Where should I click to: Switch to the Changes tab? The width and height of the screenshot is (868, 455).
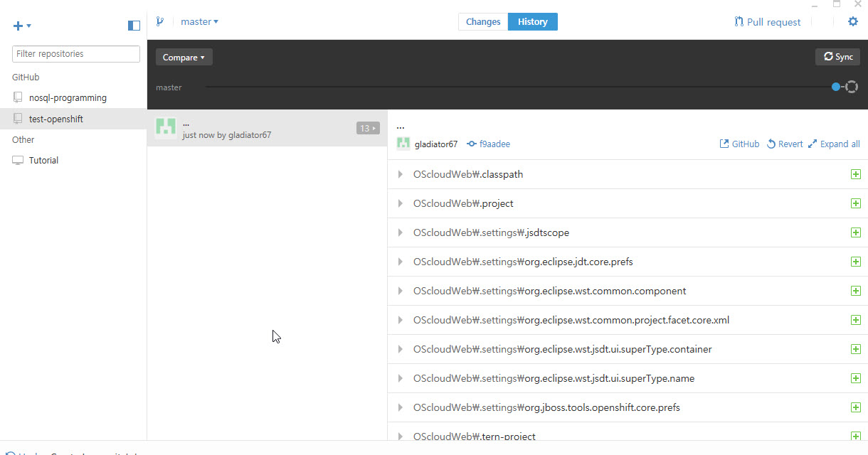point(483,21)
